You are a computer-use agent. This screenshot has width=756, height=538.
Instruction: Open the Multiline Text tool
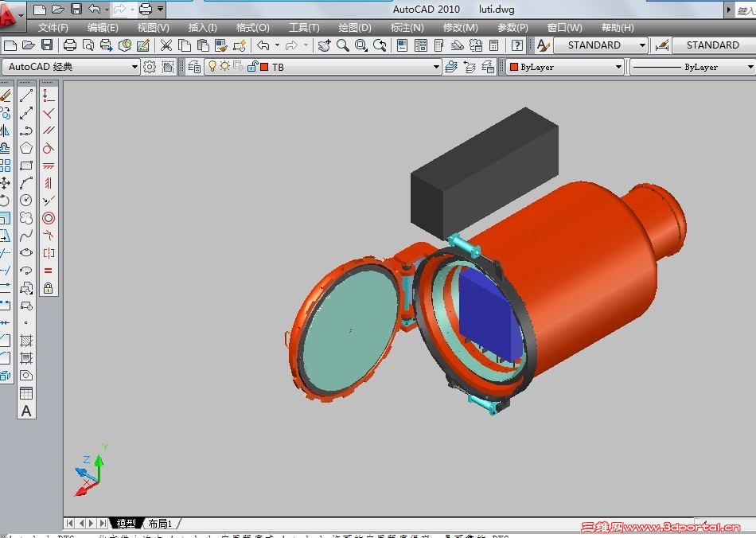pos(26,411)
